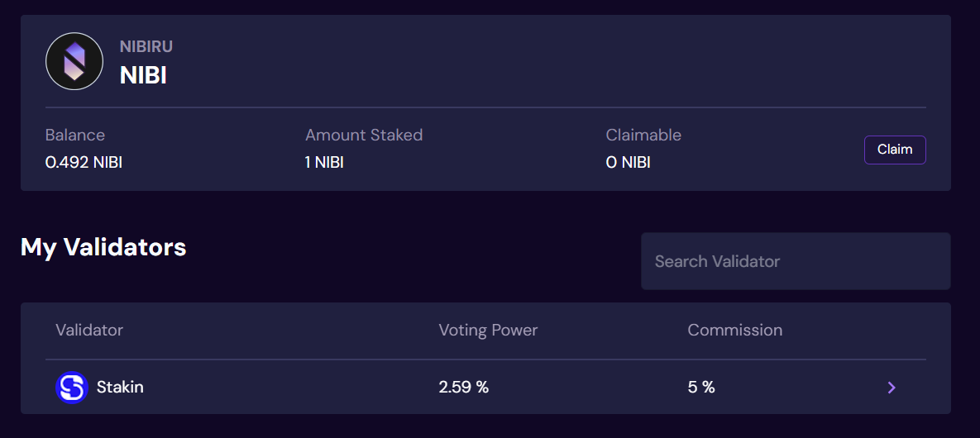This screenshot has height=438, width=980.
Task: Click the Balance label
Action: tap(75, 135)
